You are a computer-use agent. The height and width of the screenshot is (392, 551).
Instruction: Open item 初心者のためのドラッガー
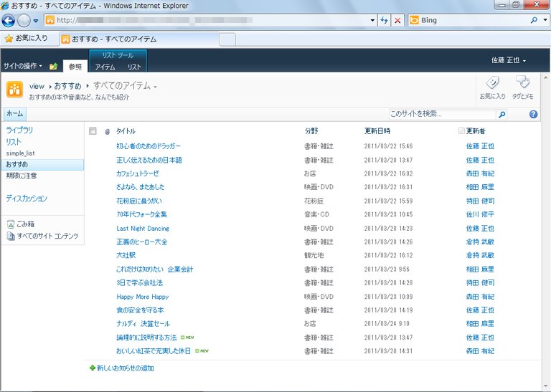(x=149, y=146)
